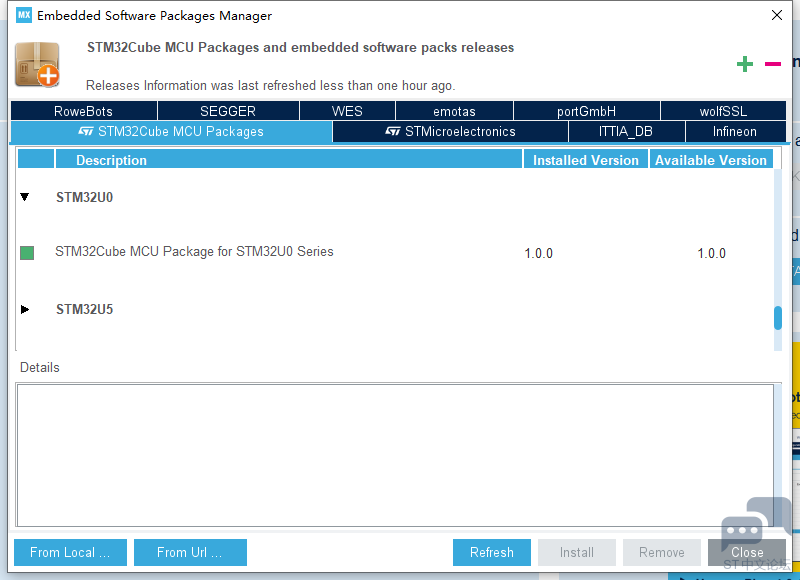800x580 pixels.
Task: Click the MX logo in the title bar
Action: 23,15
